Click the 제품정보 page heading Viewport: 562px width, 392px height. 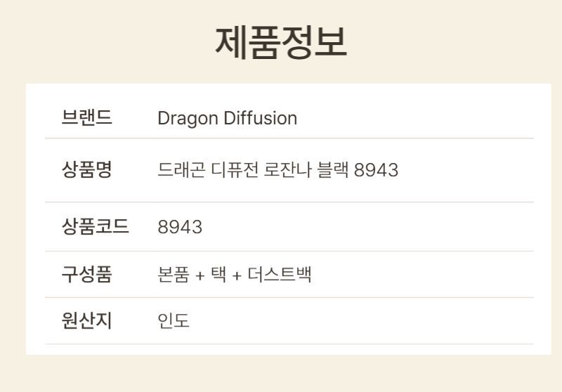280,42
